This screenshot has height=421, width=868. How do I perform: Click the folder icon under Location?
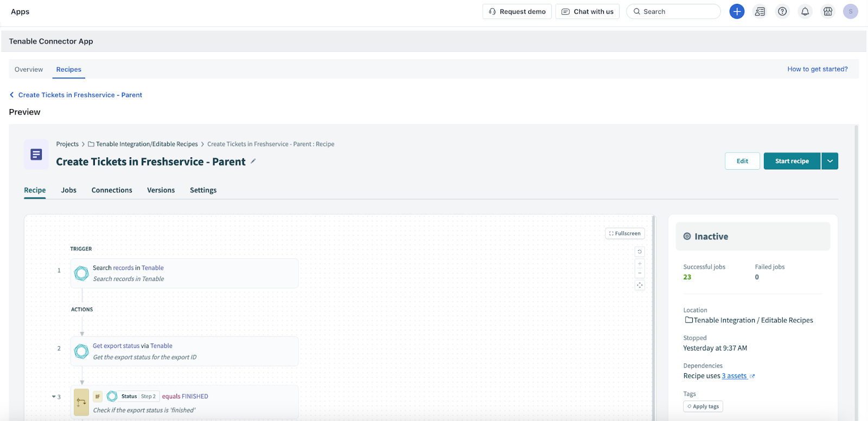[x=688, y=320]
